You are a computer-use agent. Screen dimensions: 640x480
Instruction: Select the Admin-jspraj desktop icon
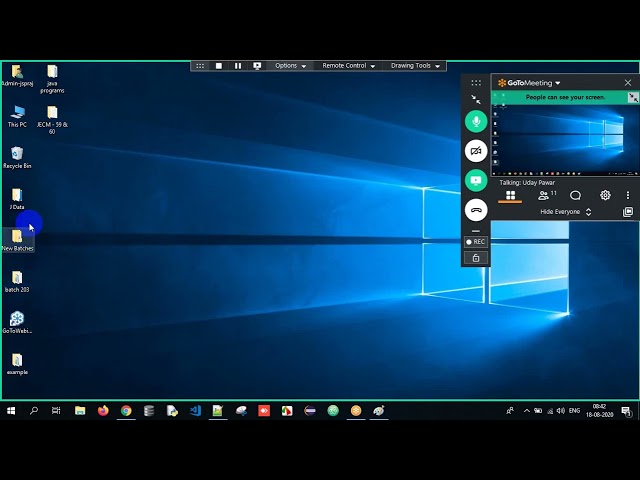[17, 76]
